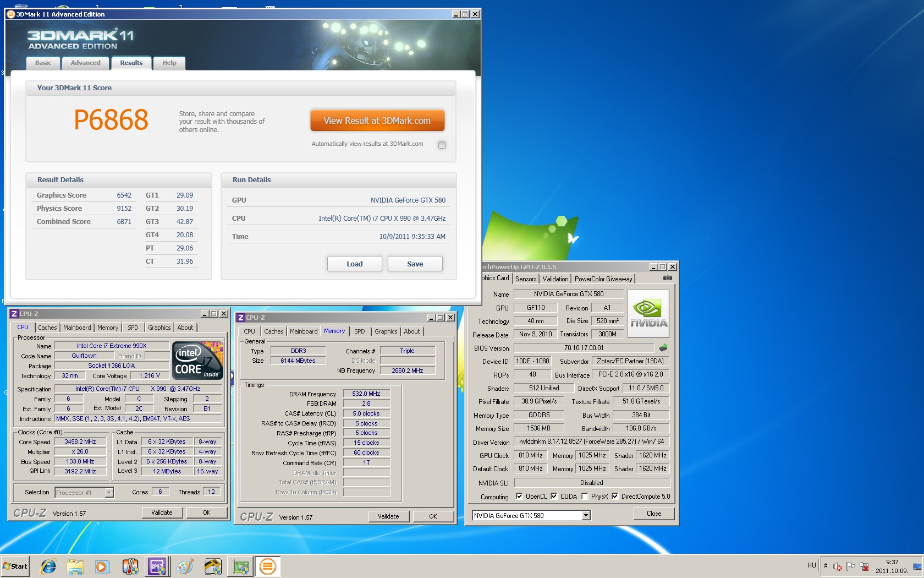This screenshot has width=924, height=578.
Task: Click the 3DMark 11 title bar icon
Action: pos(11,14)
